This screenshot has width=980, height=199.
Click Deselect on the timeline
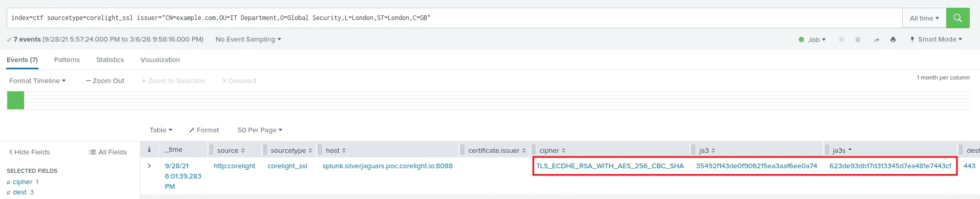coord(239,81)
